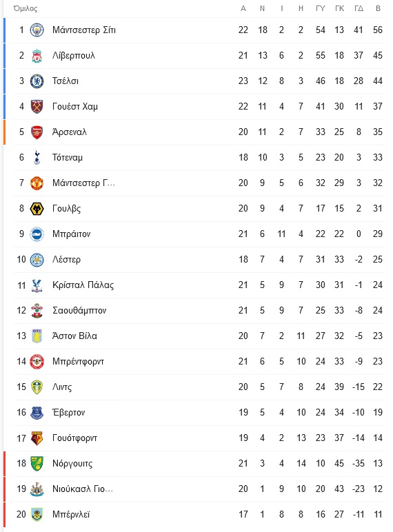Viewport: 393px width, 532px height.
Task: Click the Wolves wolf-head badge
Action: [37, 209]
